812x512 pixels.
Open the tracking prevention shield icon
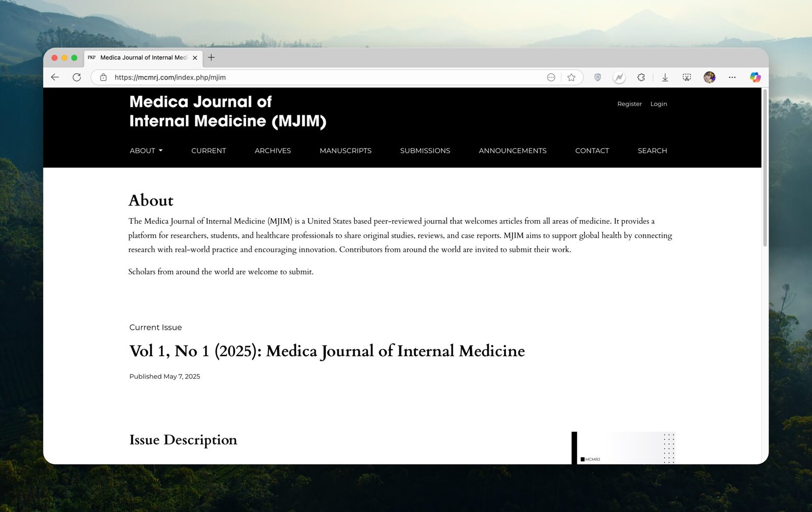pos(597,77)
